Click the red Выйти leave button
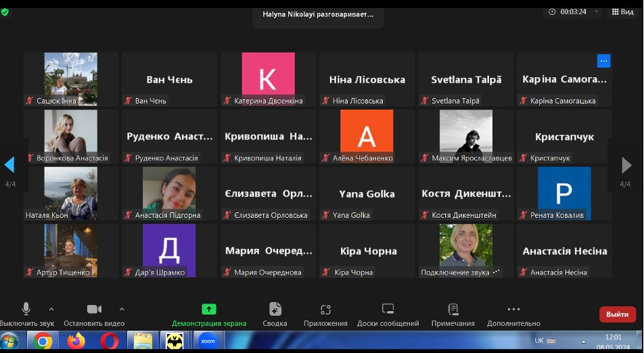The image size is (644, 353). click(617, 314)
